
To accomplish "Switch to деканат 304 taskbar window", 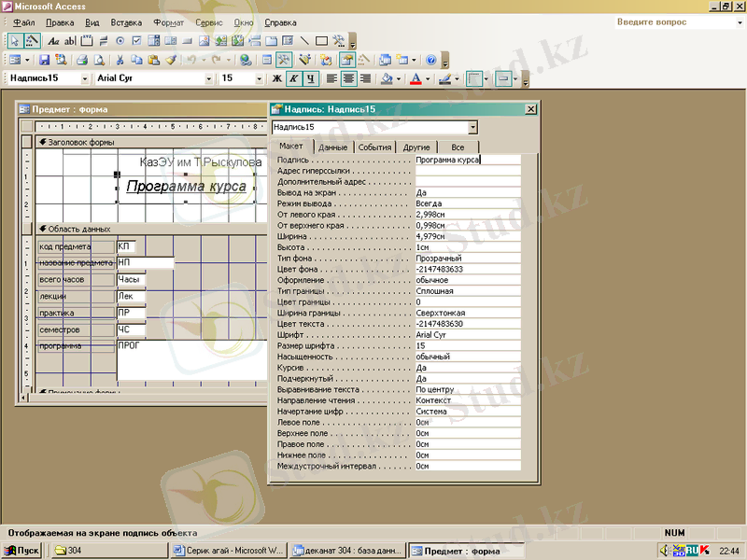I will pyautogui.click(x=347, y=551).
